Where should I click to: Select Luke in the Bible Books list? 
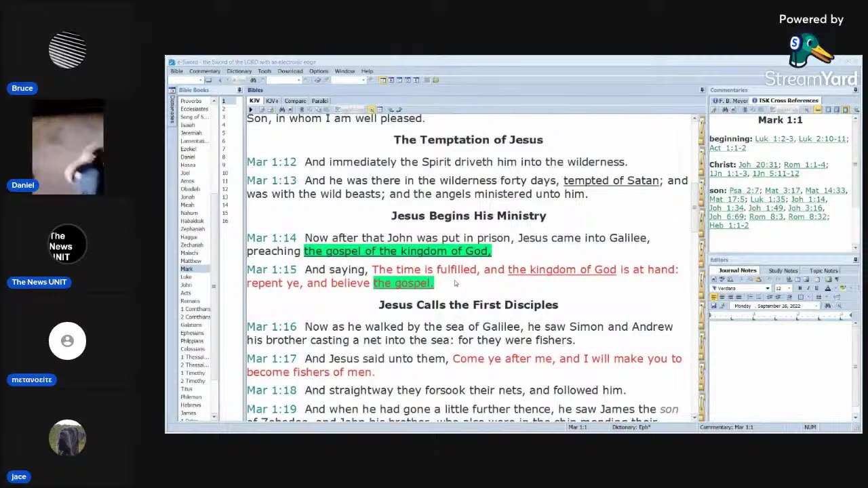click(186, 277)
